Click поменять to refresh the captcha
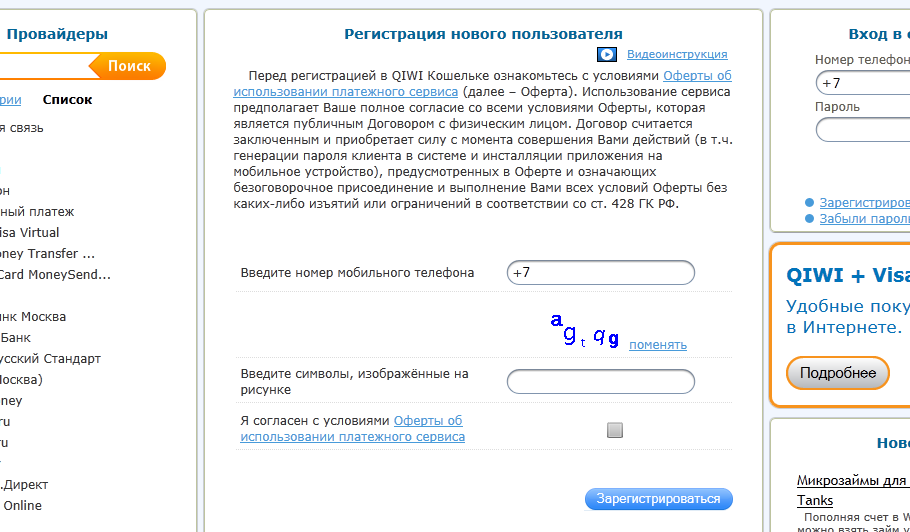This screenshot has width=910, height=532. pyautogui.click(x=657, y=345)
